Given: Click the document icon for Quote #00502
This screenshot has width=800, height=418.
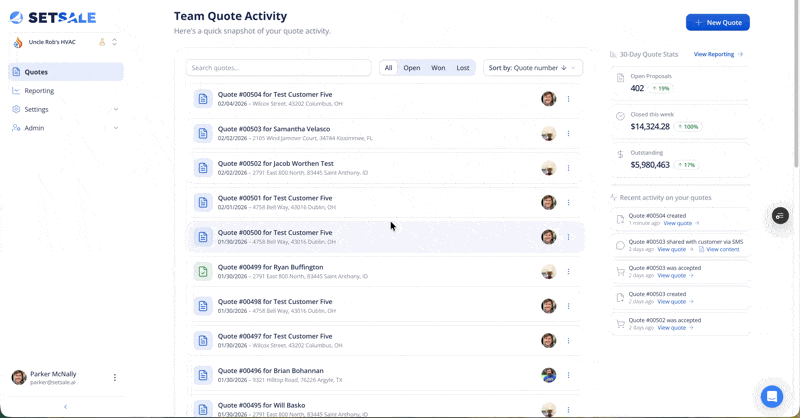Looking at the screenshot, I should tap(203, 168).
